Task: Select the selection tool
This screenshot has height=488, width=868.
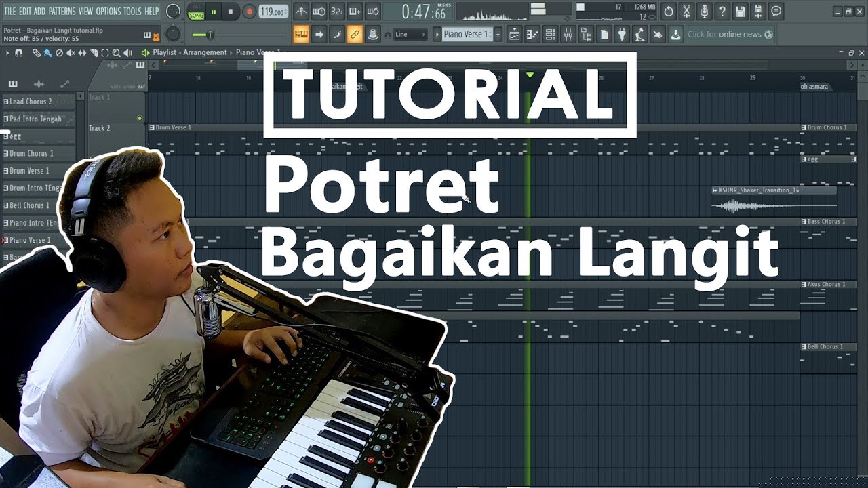Action: tap(104, 53)
